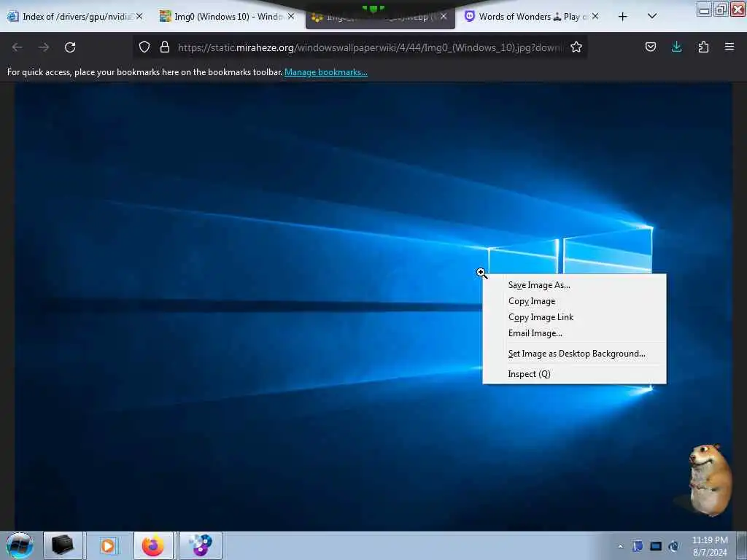
Task: Open the extensions puzzle icon
Action: click(703, 47)
